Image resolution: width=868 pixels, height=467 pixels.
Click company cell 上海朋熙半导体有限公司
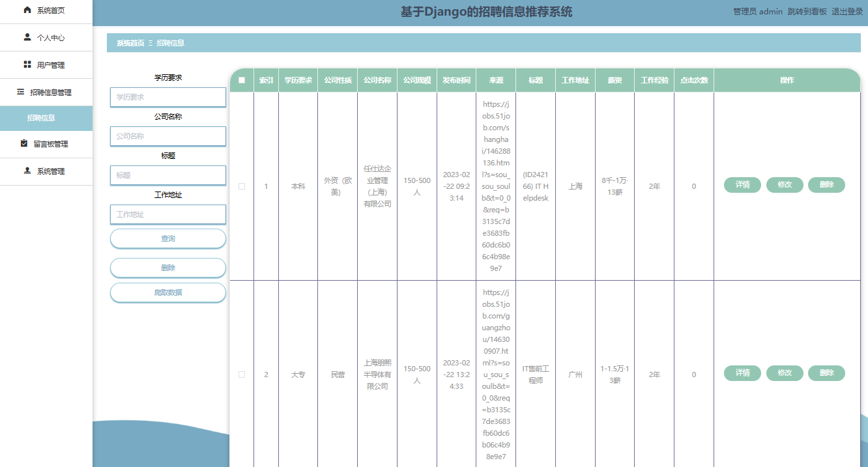(377, 375)
